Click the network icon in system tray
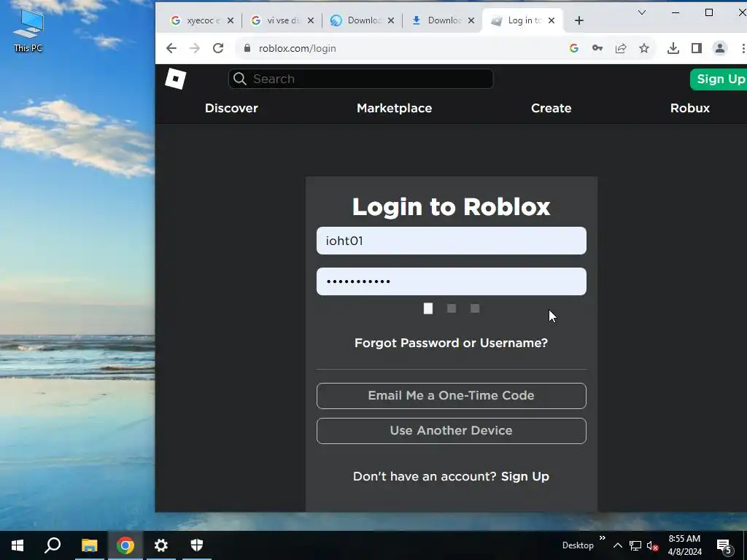This screenshot has width=747, height=560. point(635,545)
